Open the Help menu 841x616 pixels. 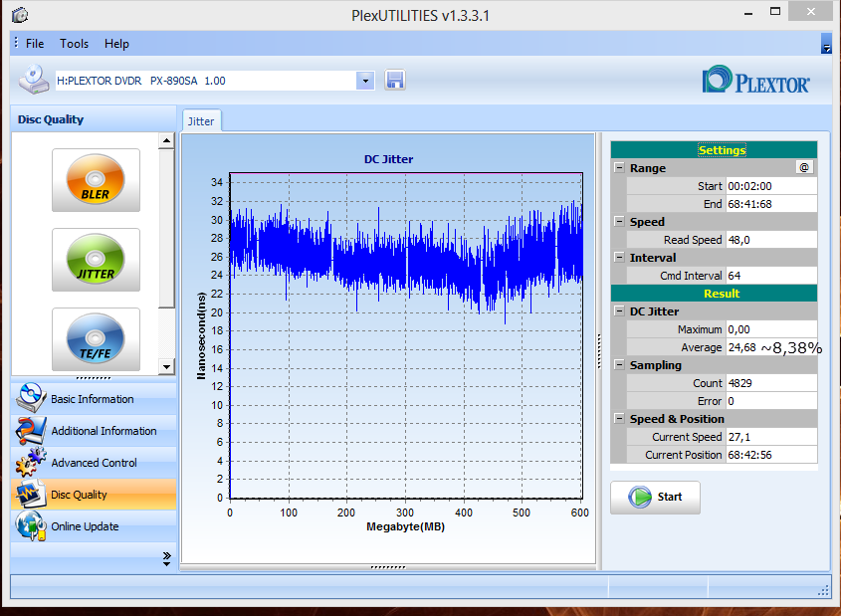(116, 44)
